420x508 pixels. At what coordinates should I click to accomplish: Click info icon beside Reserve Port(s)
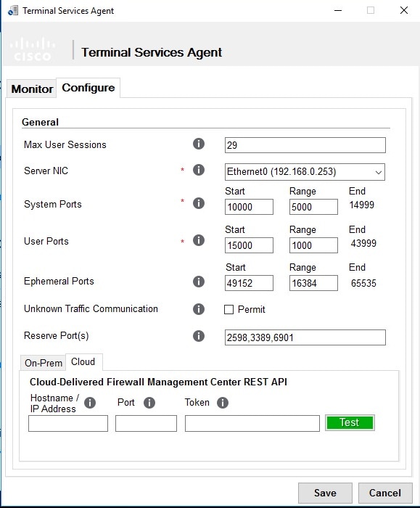[199, 336]
